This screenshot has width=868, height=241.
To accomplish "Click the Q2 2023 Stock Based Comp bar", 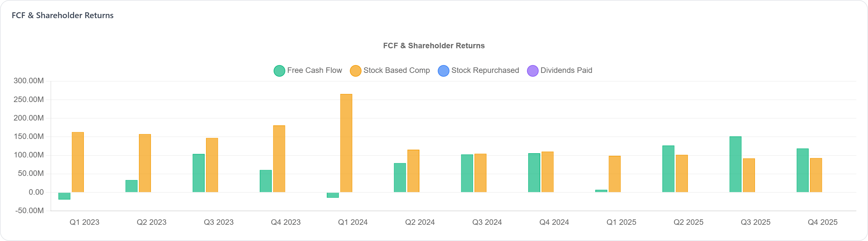I will 145,163.
